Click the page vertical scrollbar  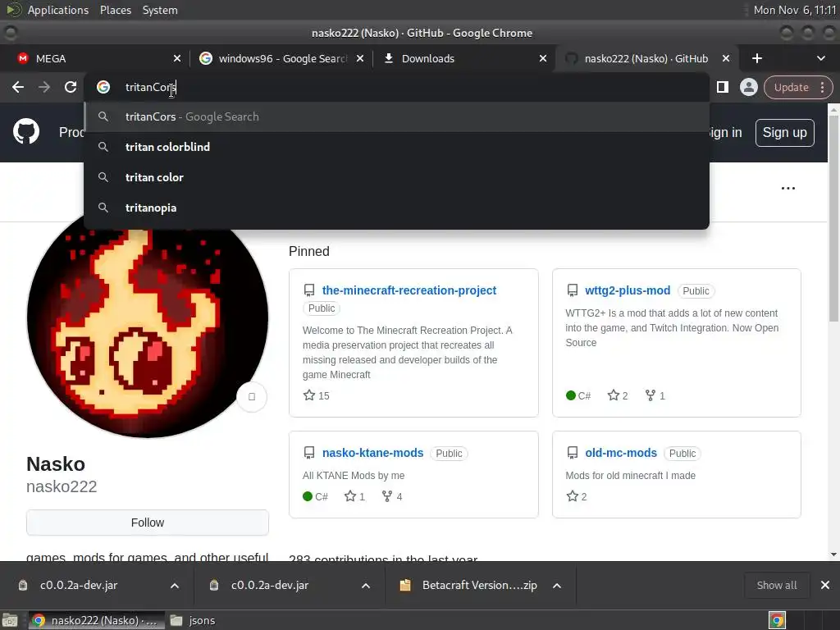(x=833, y=218)
